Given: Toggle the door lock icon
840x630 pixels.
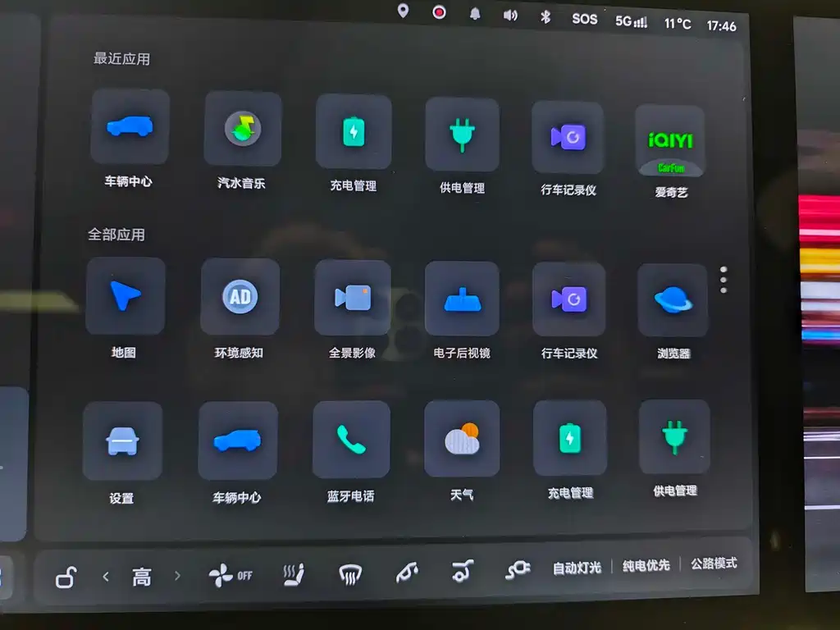Looking at the screenshot, I should pyautogui.click(x=66, y=577).
